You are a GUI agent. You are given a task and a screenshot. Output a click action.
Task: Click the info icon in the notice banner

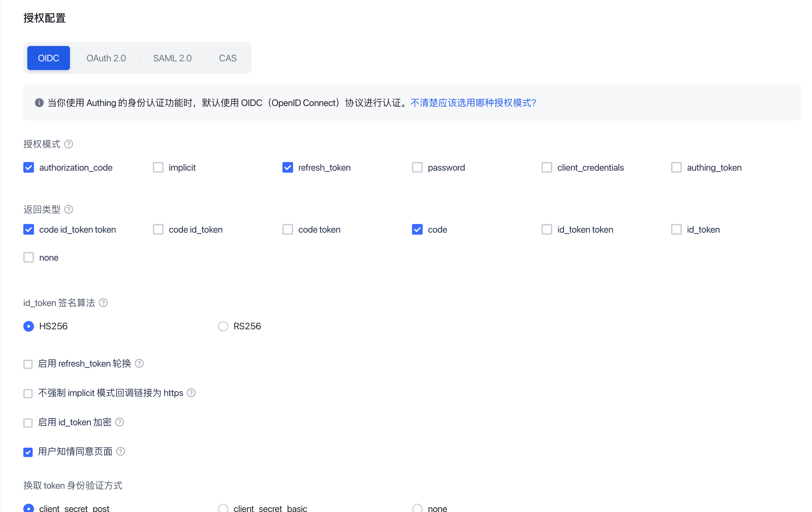pyautogui.click(x=39, y=103)
